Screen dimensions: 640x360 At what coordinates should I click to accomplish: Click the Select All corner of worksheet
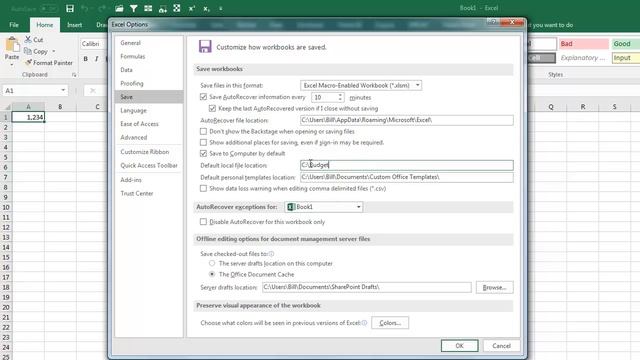coord(6,107)
